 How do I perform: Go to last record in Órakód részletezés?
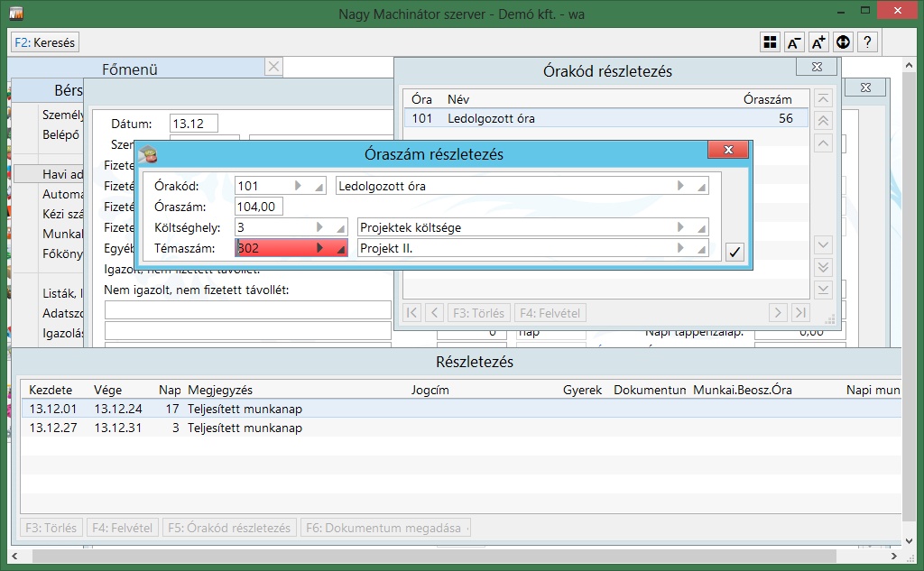click(x=800, y=313)
